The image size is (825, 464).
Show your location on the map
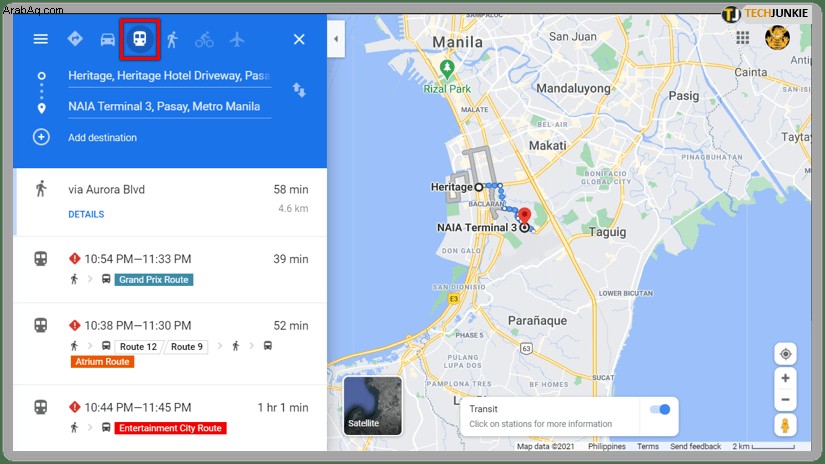(x=785, y=354)
